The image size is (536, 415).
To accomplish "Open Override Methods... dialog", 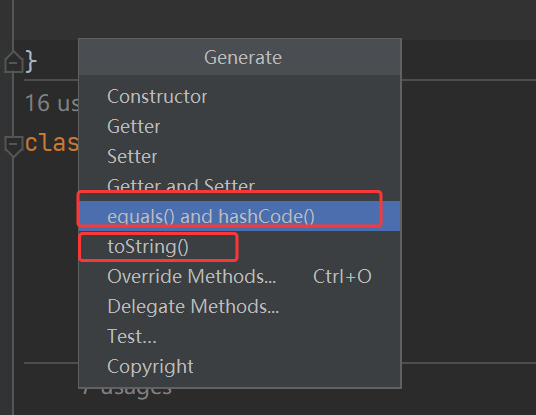I will click(x=240, y=276).
